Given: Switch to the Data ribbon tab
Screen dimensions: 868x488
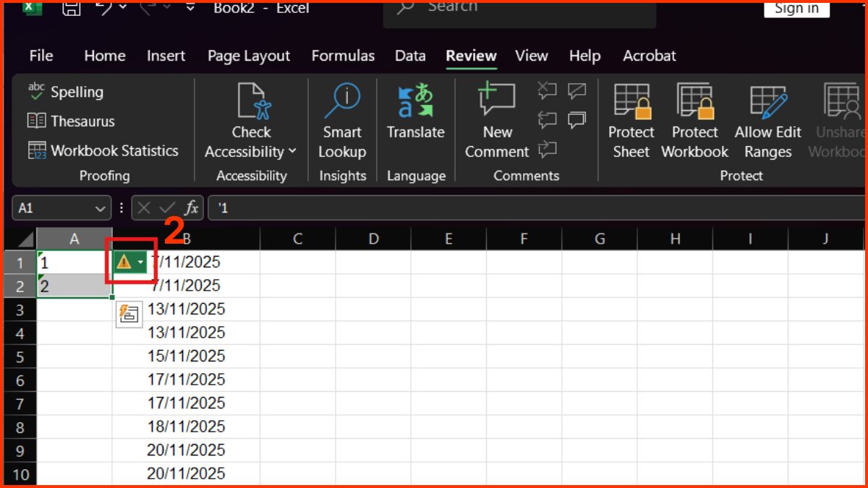Looking at the screenshot, I should (409, 56).
